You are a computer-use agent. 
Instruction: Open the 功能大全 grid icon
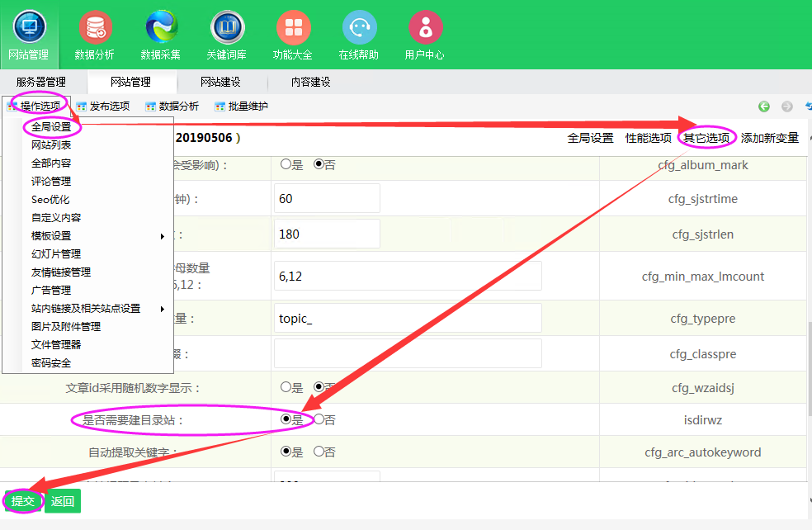pos(294,27)
